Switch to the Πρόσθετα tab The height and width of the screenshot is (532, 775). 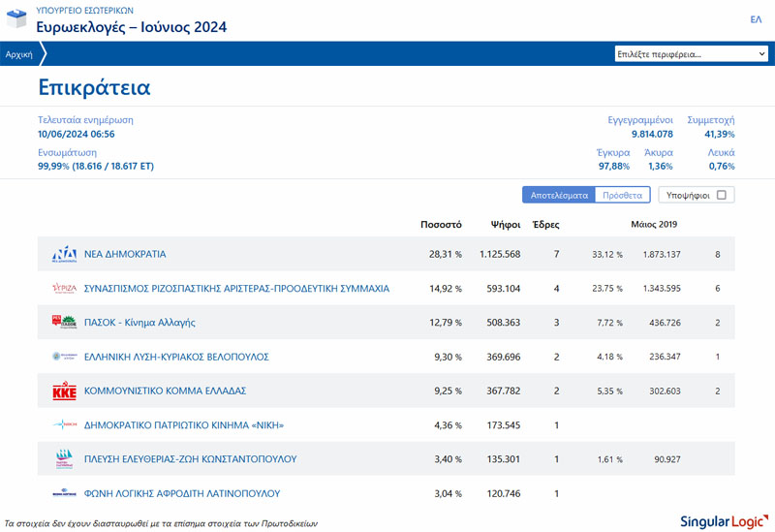click(x=622, y=195)
